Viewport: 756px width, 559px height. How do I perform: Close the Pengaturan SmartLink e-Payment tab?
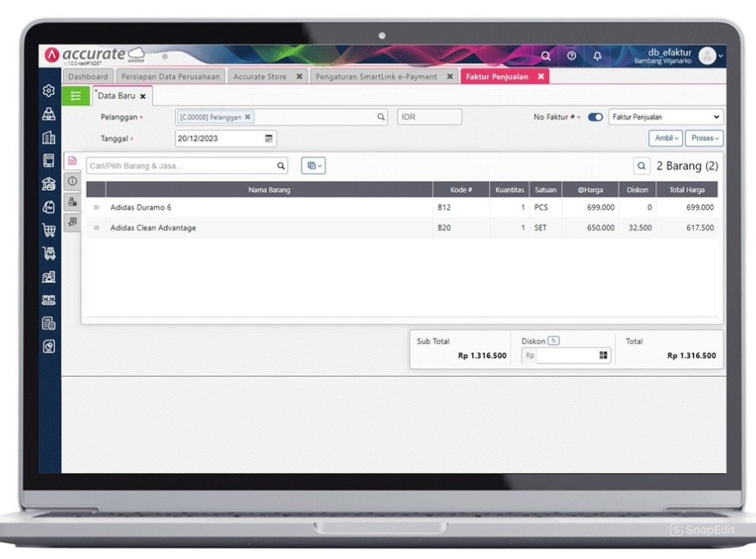pos(450,76)
